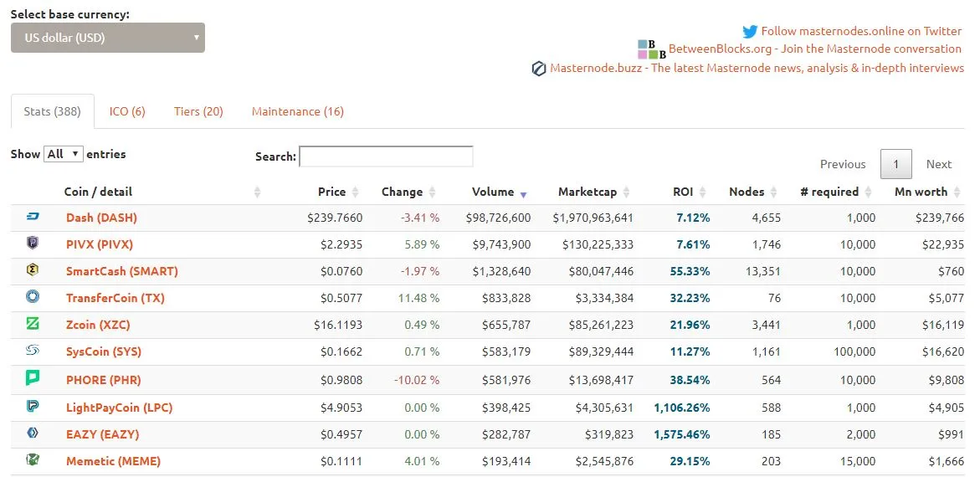The image size is (980, 477).
Task: Click the PIVX coin logo icon
Action: 33,243
